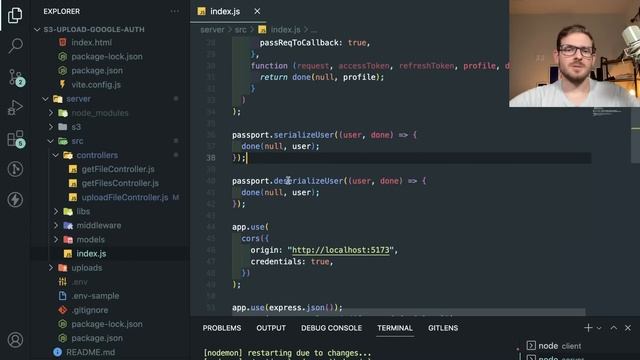Open the .env-sample file

95,296
